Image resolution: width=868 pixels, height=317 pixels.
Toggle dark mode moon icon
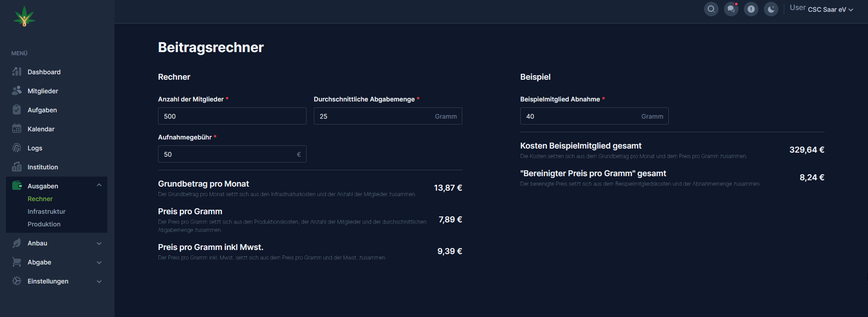tap(771, 9)
